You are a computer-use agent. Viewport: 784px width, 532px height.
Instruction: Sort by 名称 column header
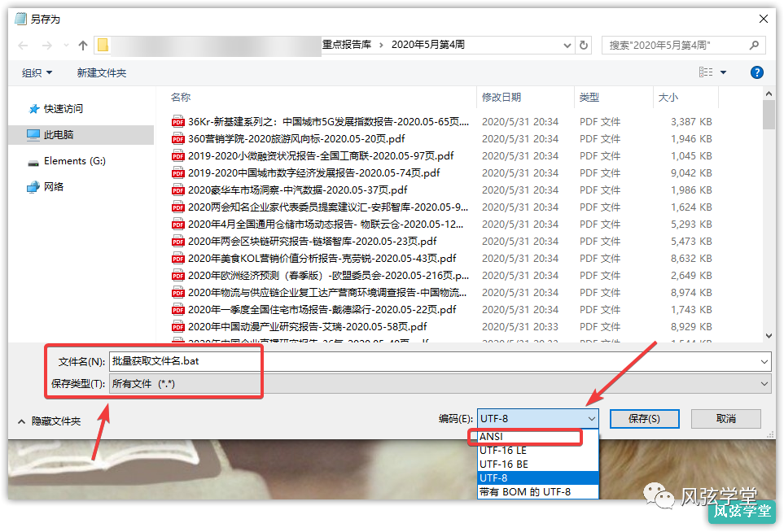pos(181,98)
